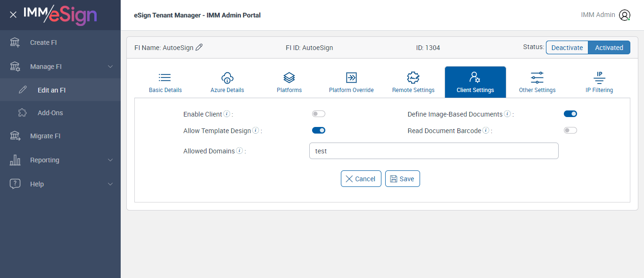644x278 pixels.
Task: Show info tooltip for Allowed Domains
Action: coord(239,151)
